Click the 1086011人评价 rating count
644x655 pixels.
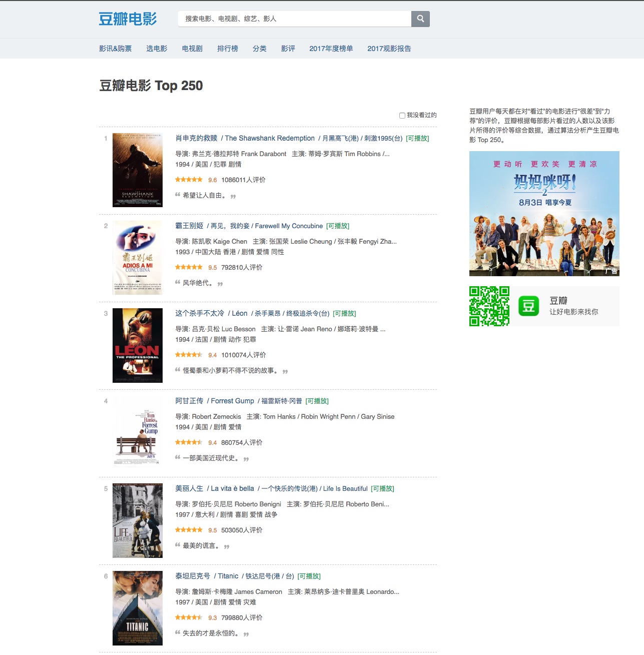[x=243, y=180]
